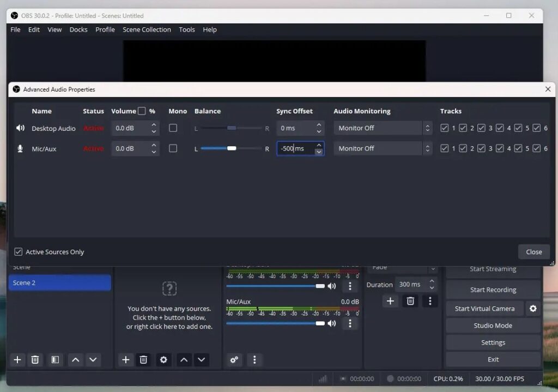Open advanced audio properties gears icon
Screen dimensions: 558x392
tap(234, 360)
